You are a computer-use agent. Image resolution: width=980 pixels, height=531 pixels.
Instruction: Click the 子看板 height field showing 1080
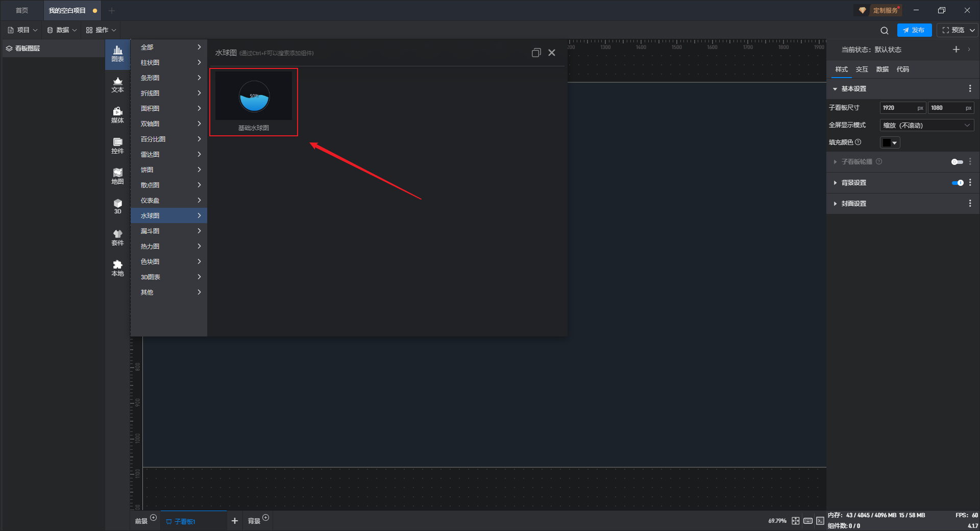coord(951,108)
